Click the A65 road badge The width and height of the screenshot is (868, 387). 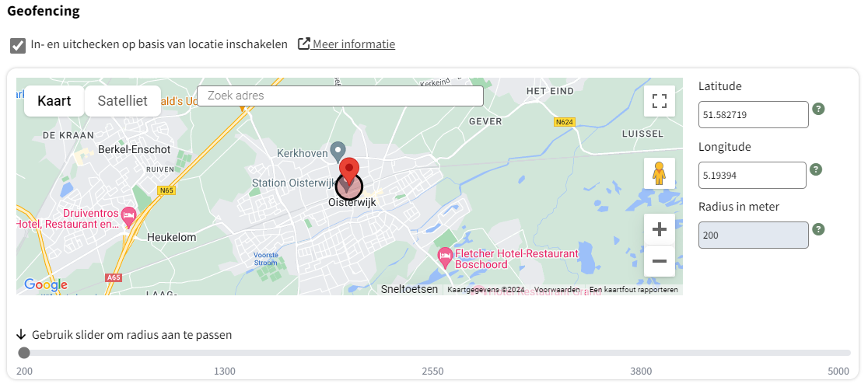tap(113, 277)
